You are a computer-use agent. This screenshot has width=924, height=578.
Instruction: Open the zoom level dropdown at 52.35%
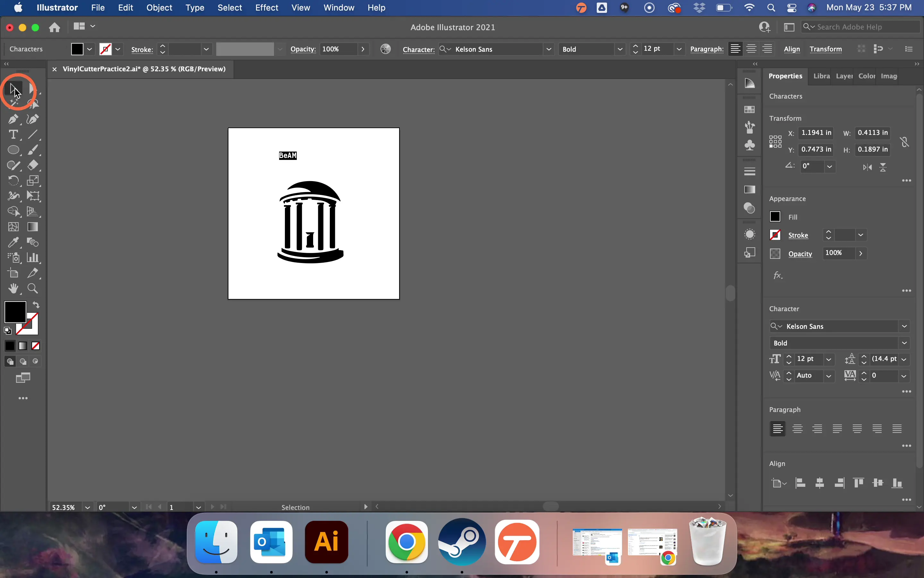[x=88, y=507]
